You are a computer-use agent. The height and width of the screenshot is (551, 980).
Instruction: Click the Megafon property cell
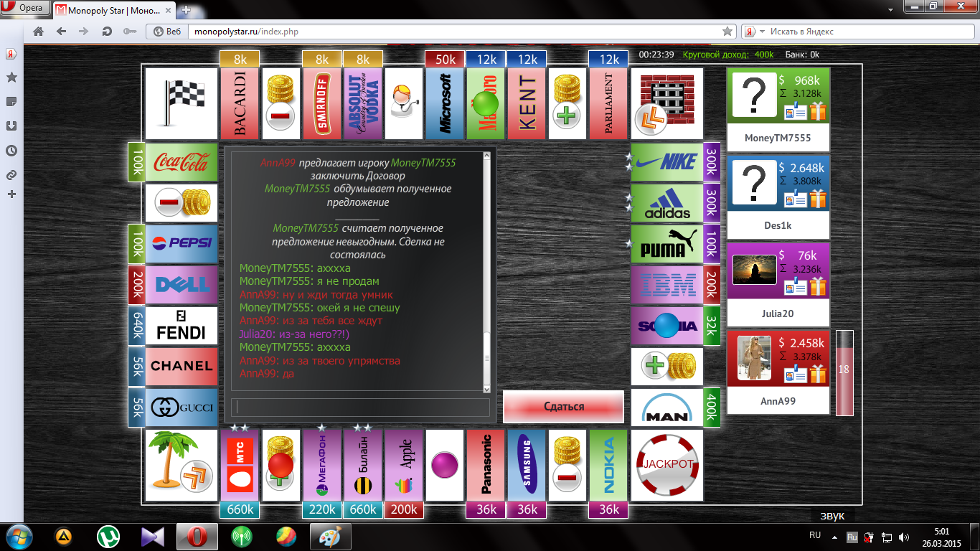click(322, 465)
